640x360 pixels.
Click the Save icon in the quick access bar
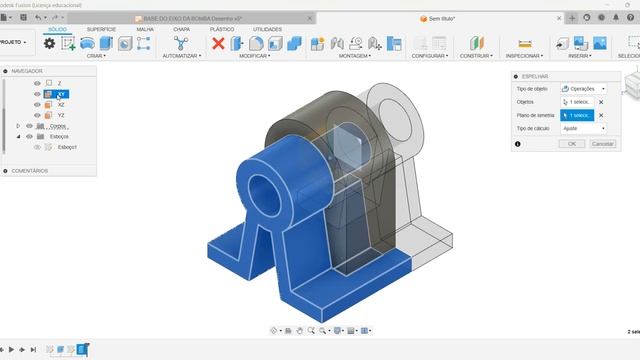(24, 17)
